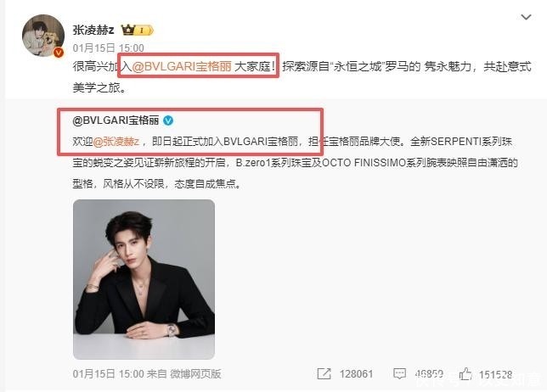Click the orange verified badge on avatar

point(59,53)
